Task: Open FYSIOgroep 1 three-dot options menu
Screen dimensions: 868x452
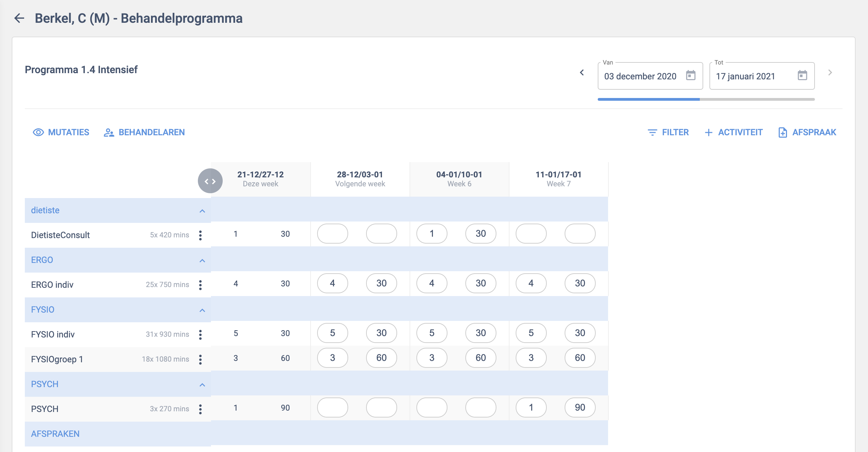Action: tap(200, 360)
